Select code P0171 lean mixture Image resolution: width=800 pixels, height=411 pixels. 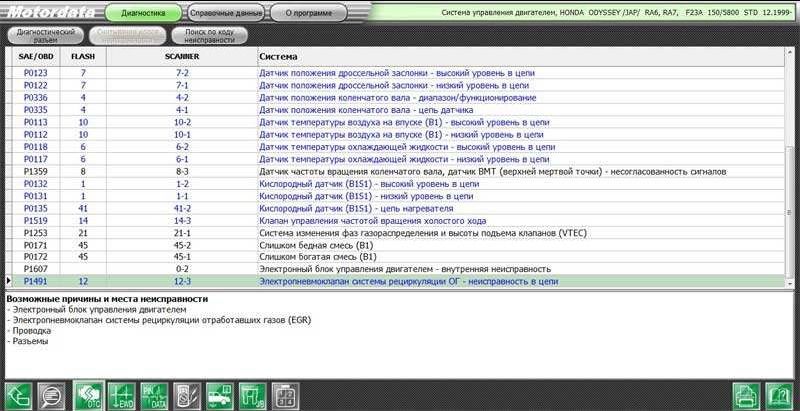click(x=36, y=245)
